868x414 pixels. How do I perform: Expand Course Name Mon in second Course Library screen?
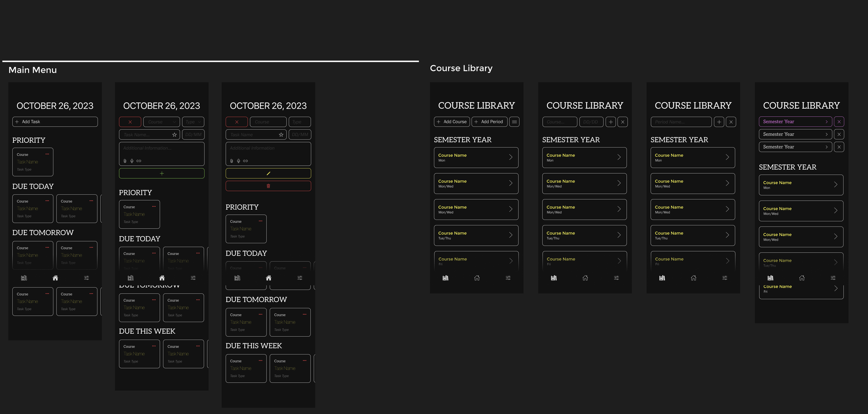pyautogui.click(x=619, y=157)
